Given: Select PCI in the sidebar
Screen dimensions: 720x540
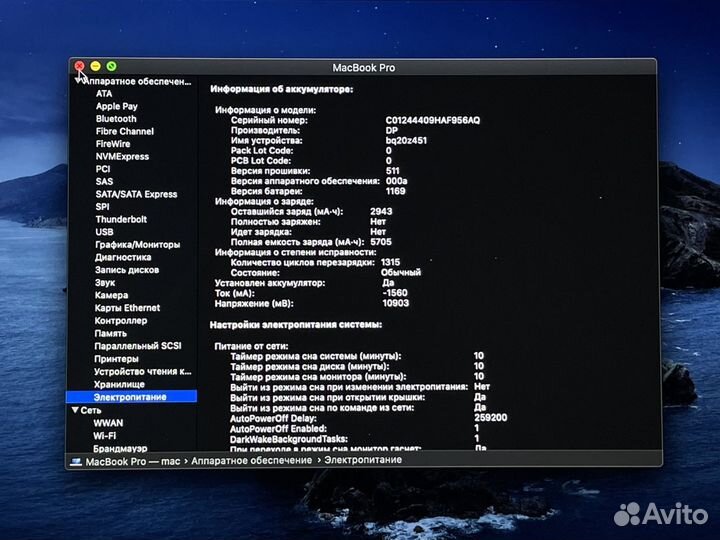Looking at the screenshot, I should (x=103, y=169).
